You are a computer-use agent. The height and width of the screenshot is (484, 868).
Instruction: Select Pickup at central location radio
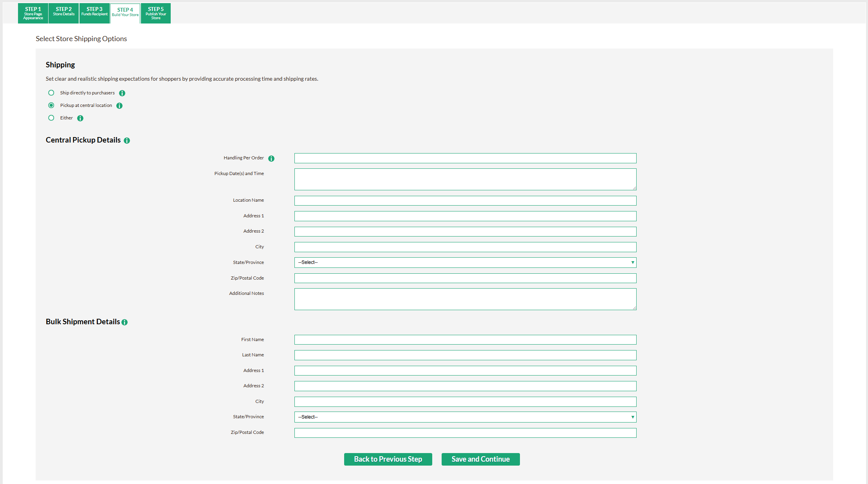click(51, 105)
